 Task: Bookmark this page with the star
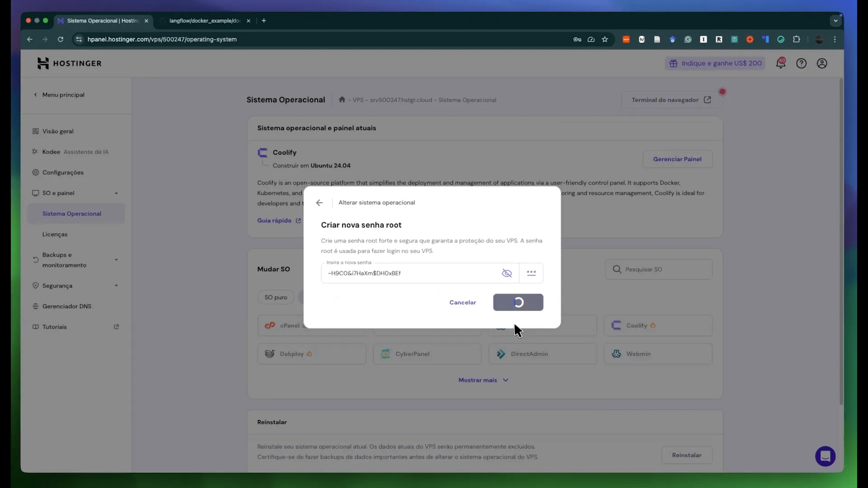[605, 39]
